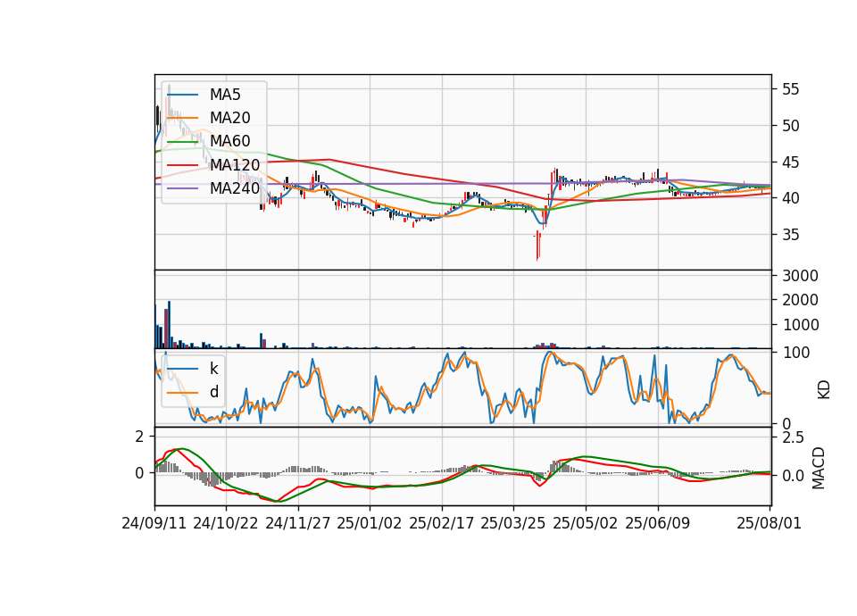Click the 25/06/09 date label
This screenshot has height=616, width=857.
tap(658, 523)
